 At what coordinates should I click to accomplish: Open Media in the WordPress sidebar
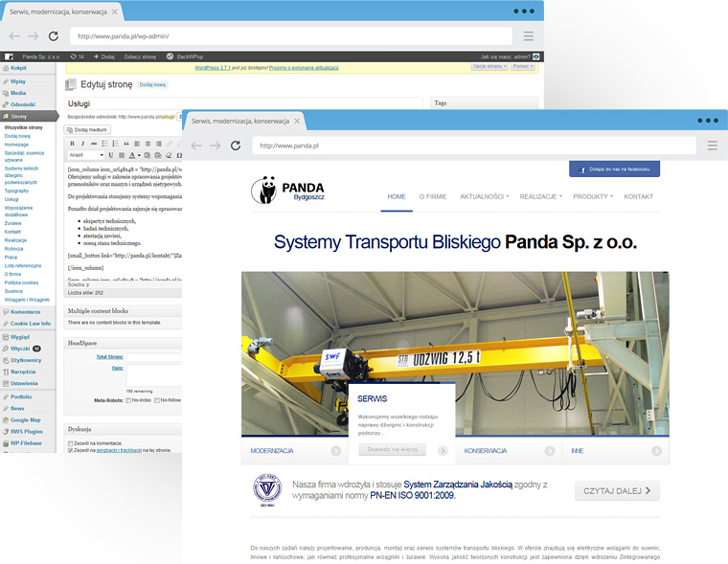tap(25, 93)
